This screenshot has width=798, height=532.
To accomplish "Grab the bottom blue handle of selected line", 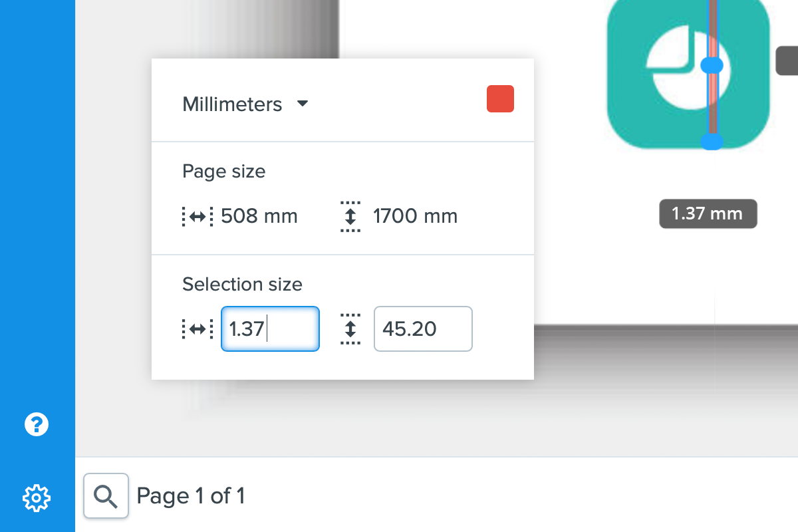I will point(712,141).
